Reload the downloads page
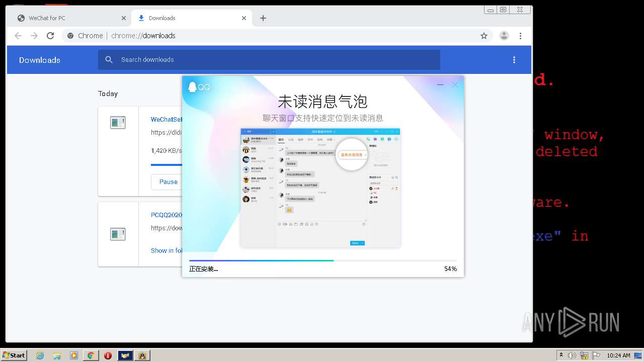This screenshot has width=644, height=362. coord(50,36)
